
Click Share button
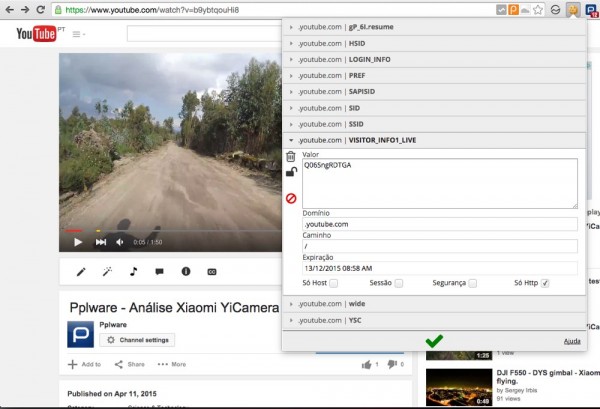[129, 364]
